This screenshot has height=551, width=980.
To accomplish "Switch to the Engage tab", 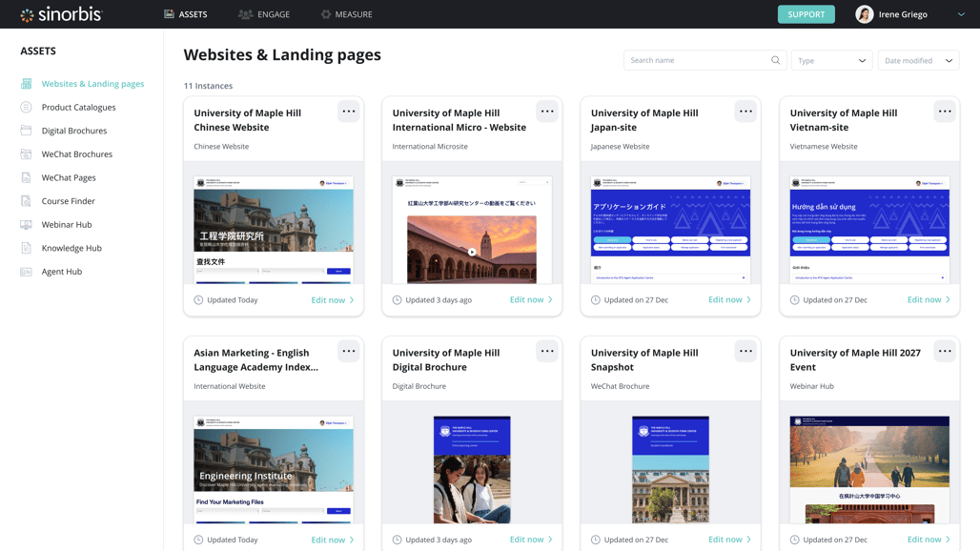I will pos(264,14).
